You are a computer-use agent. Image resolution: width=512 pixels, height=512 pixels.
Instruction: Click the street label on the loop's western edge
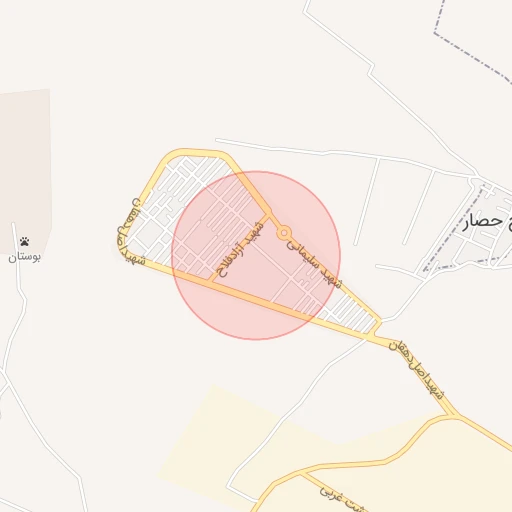(131, 232)
